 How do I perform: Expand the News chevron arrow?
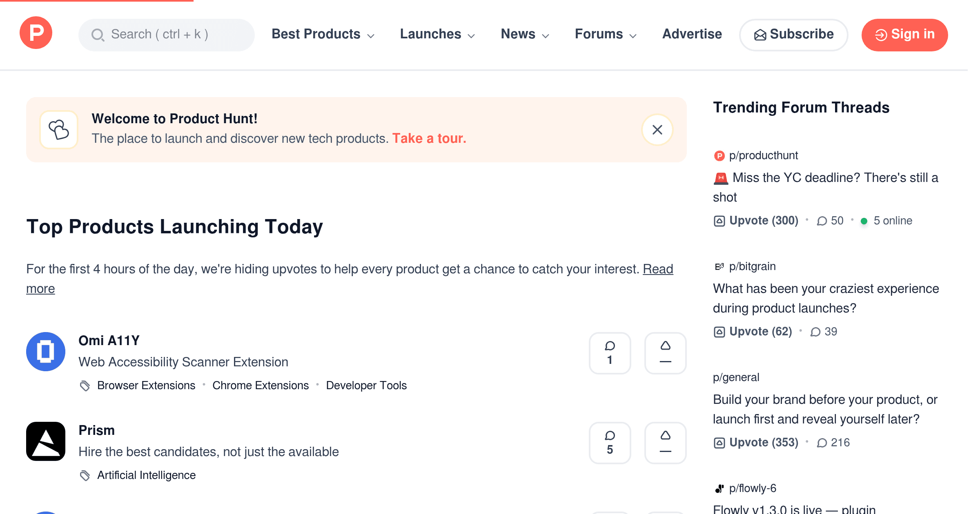point(546,36)
